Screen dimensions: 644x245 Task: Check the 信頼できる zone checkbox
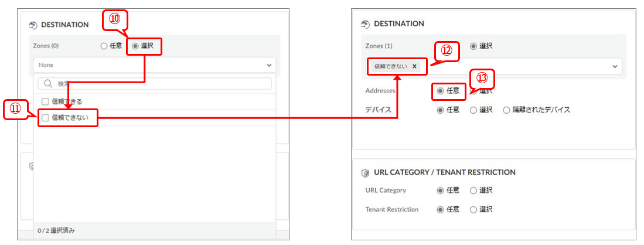click(x=45, y=101)
